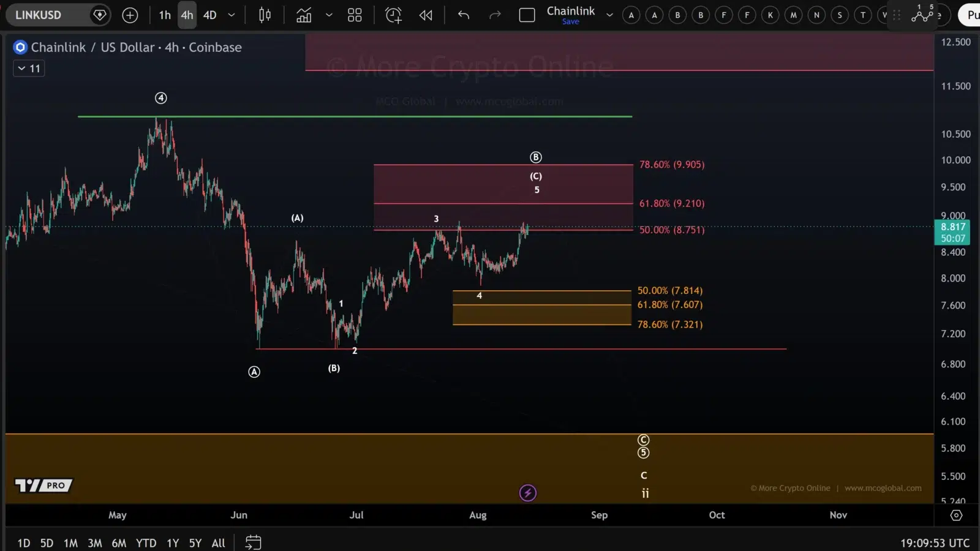The height and width of the screenshot is (551, 980).
Task: Set the date range to YTD
Action: 146,543
